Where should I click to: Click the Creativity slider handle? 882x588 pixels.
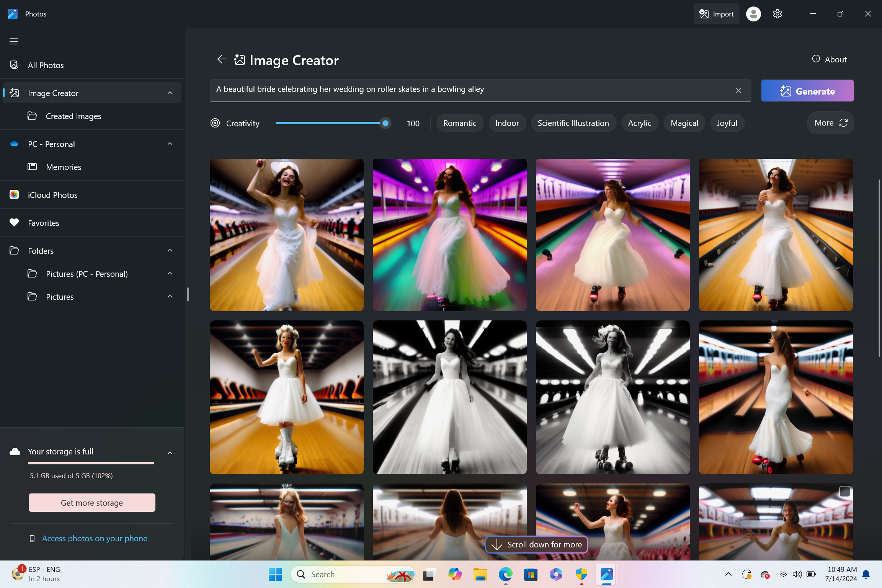(x=385, y=123)
